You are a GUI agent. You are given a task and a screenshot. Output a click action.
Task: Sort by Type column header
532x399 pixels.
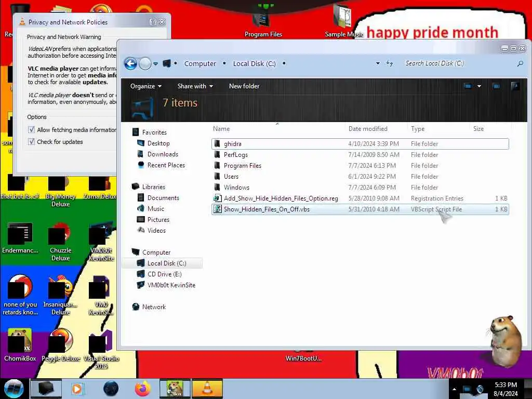[417, 129]
